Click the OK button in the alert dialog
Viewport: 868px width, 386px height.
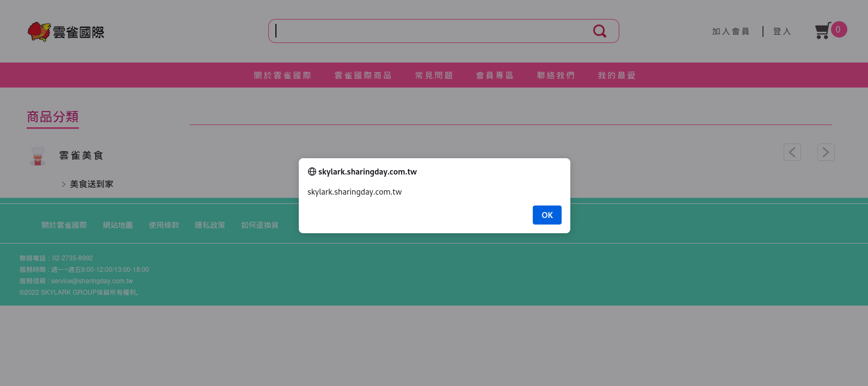click(x=547, y=215)
